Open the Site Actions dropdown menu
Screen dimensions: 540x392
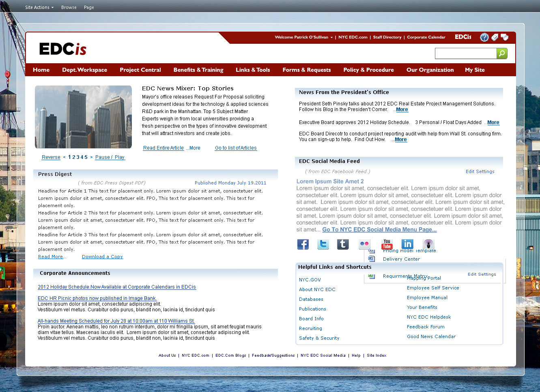tap(39, 7)
